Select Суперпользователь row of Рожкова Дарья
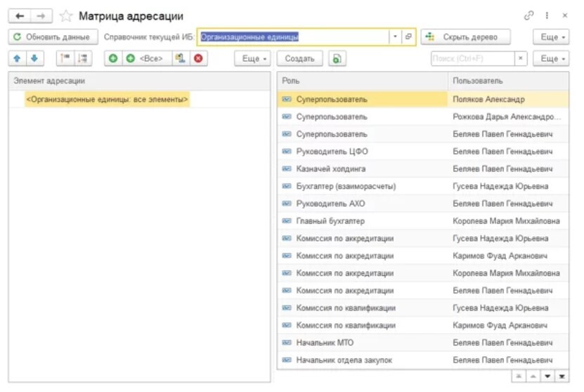Image resolution: width=584 pixels, height=392 pixels. 423,117
